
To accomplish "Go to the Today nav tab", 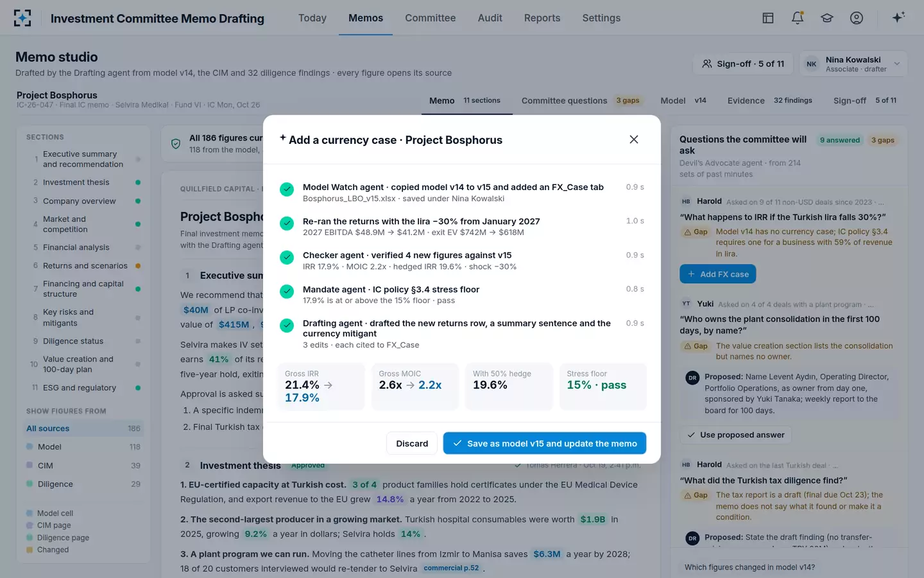I will click(x=312, y=18).
